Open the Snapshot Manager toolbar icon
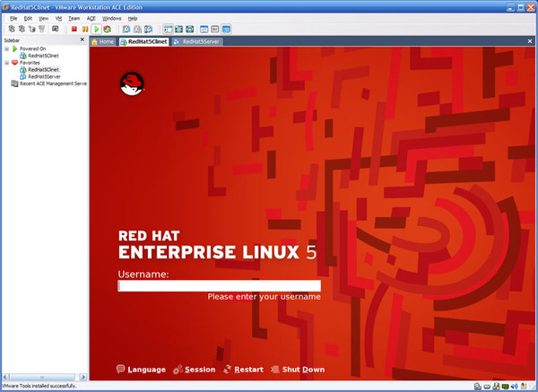 pos(148,30)
